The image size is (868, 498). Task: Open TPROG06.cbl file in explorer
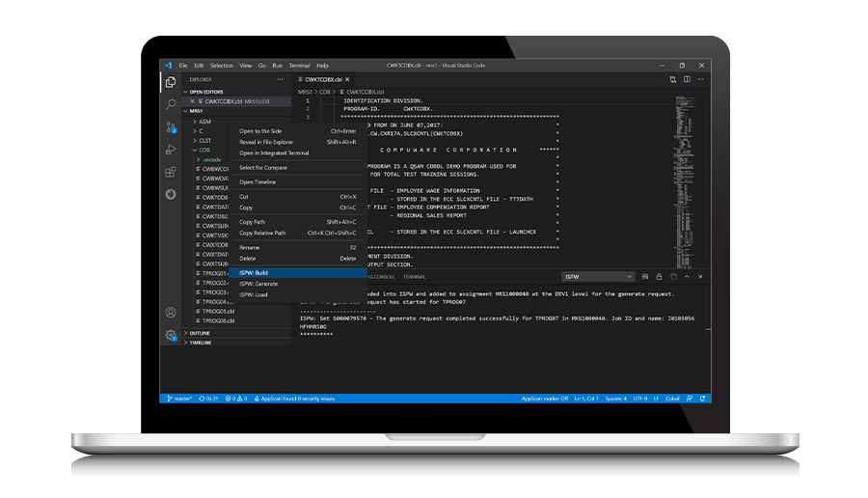(218, 320)
